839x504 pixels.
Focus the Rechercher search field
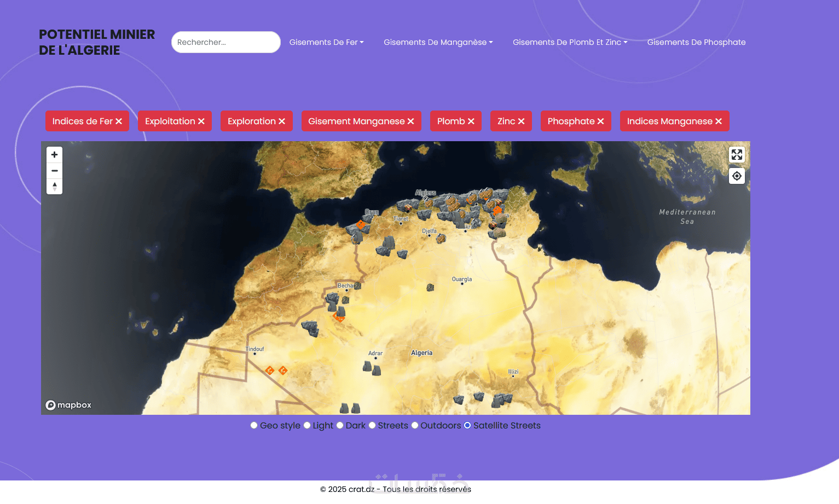(x=226, y=42)
